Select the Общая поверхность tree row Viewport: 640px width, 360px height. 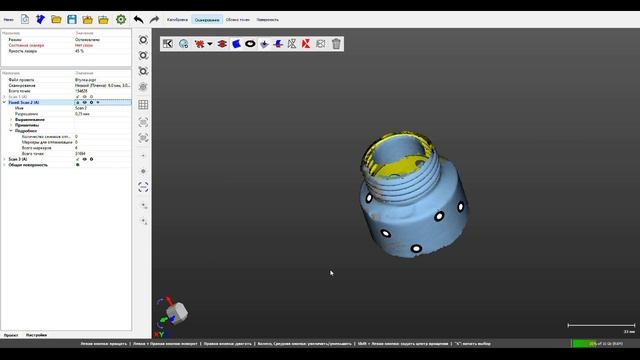pyautogui.click(x=66, y=165)
